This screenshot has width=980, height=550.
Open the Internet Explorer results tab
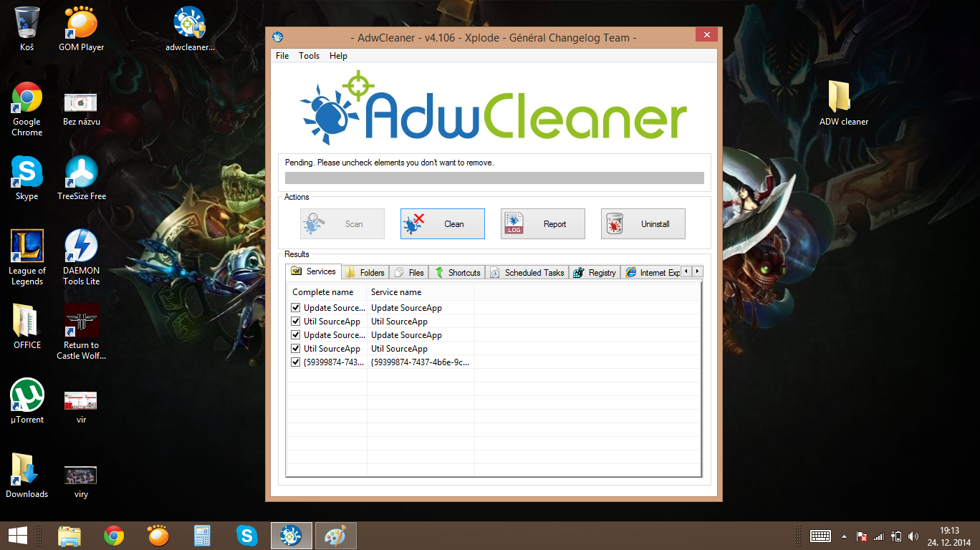pyautogui.click(x=650, y=273)
